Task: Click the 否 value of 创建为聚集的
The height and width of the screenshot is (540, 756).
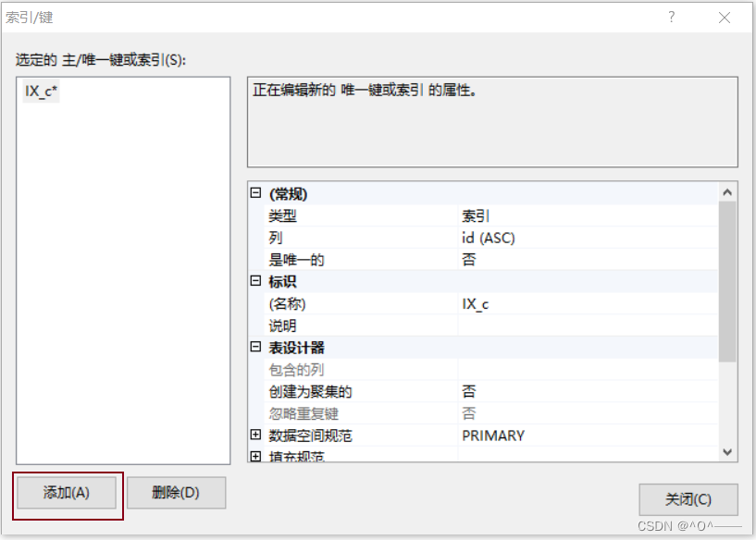Action: pos(469,391)
